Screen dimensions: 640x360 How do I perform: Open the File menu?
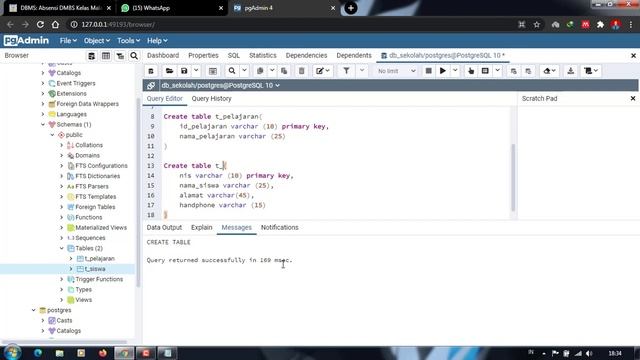[68, 41]
